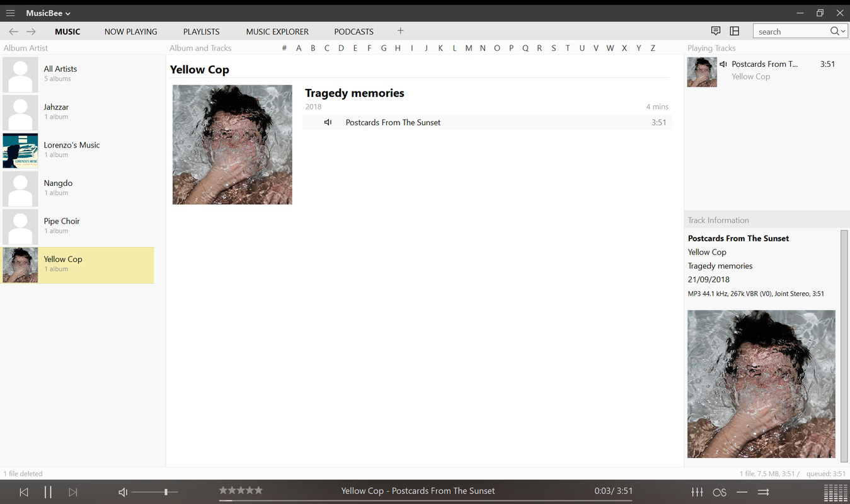The height and width of the screenshot is (504, 850).
Task: Toggle Last.fm scrobbling icon
Action: [720, 492]
